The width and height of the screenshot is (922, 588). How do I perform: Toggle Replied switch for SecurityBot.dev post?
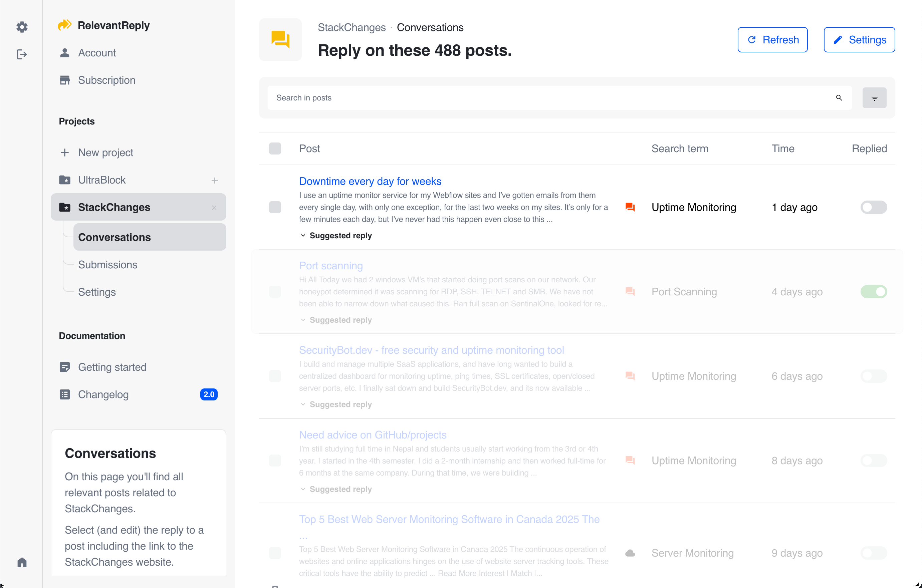873,376
